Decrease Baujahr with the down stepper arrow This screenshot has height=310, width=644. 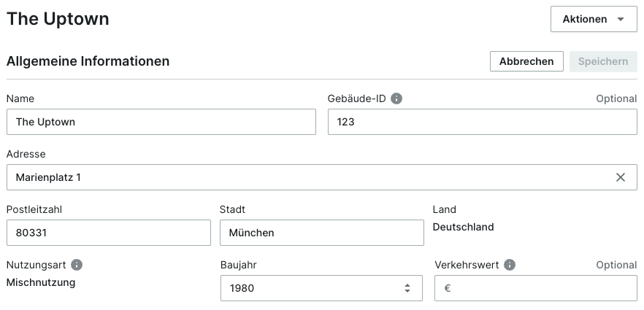pyautogui.click(x=407, y=291)
